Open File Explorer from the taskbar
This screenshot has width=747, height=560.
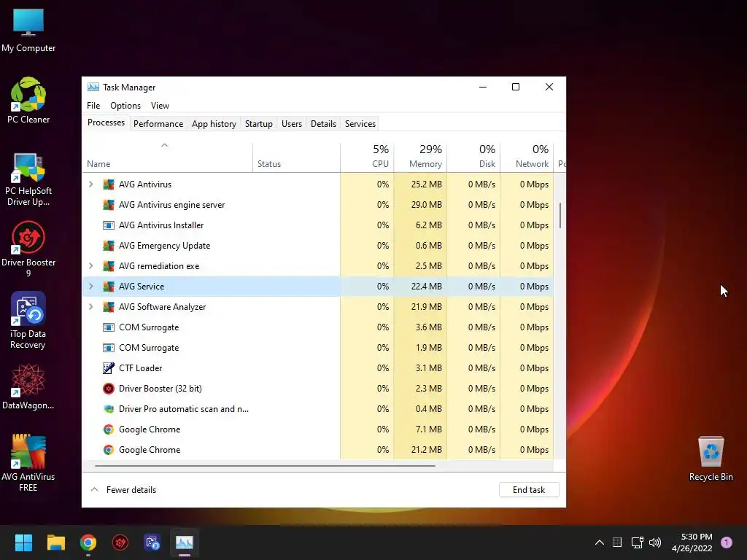[55, 542]
